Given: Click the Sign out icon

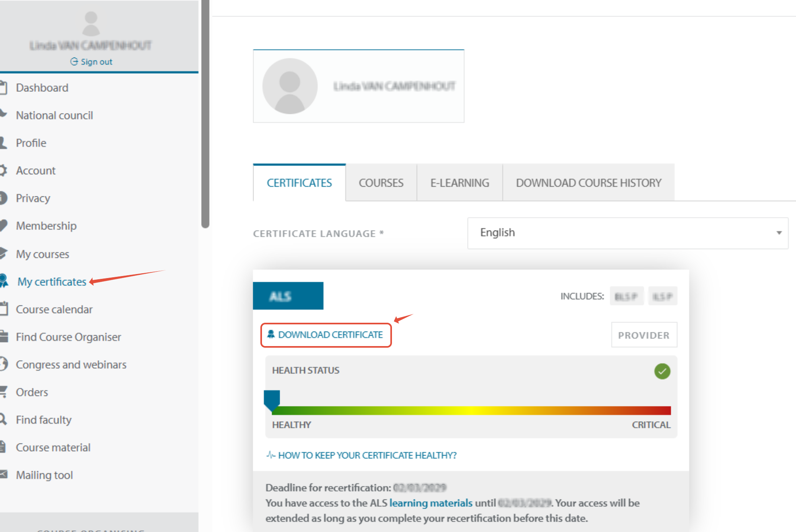Looking at the screenshot, I should point(74,62).
